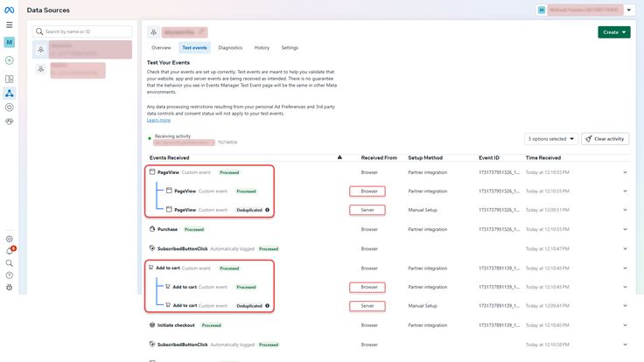Viewport: 644px width, 362px height.
Task: Select the first data source in the list
Action: [x=82, y=49]
